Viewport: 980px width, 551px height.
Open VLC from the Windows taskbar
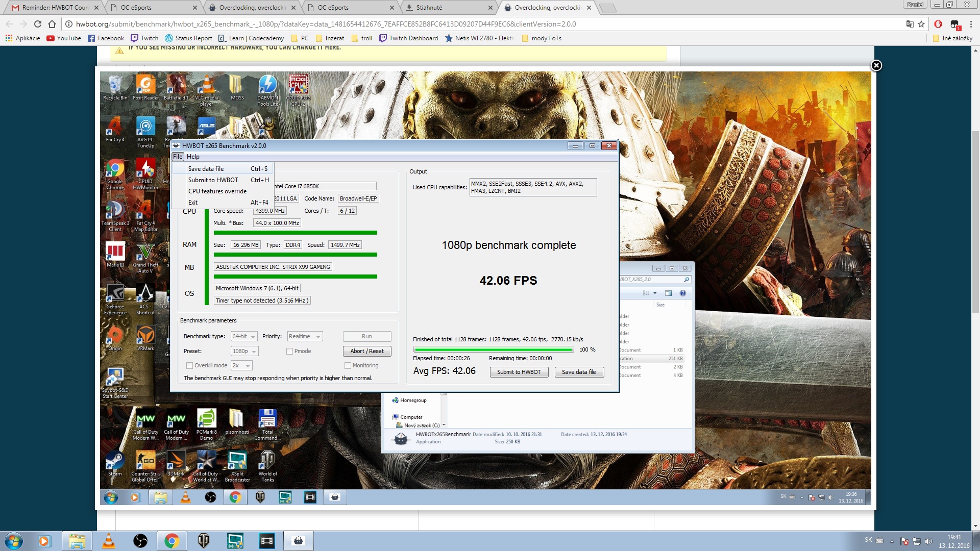coord(109,541)
